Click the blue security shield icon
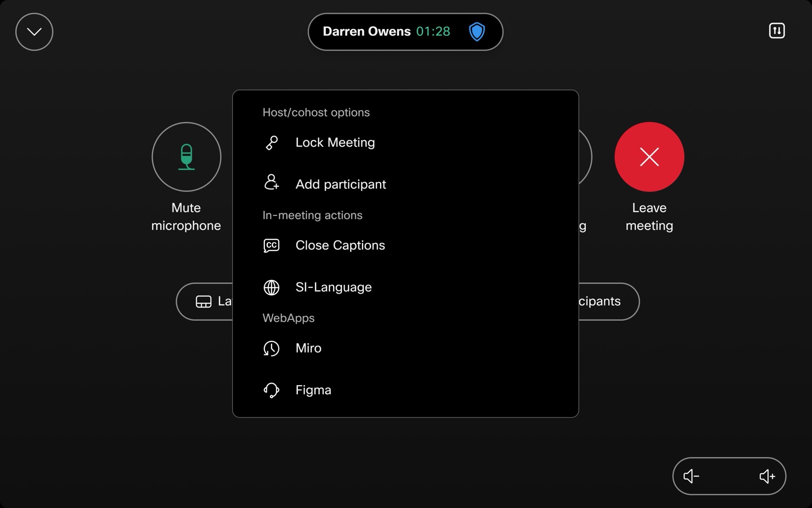The height and width of the screenshot is (508, 812). (477, 31)
